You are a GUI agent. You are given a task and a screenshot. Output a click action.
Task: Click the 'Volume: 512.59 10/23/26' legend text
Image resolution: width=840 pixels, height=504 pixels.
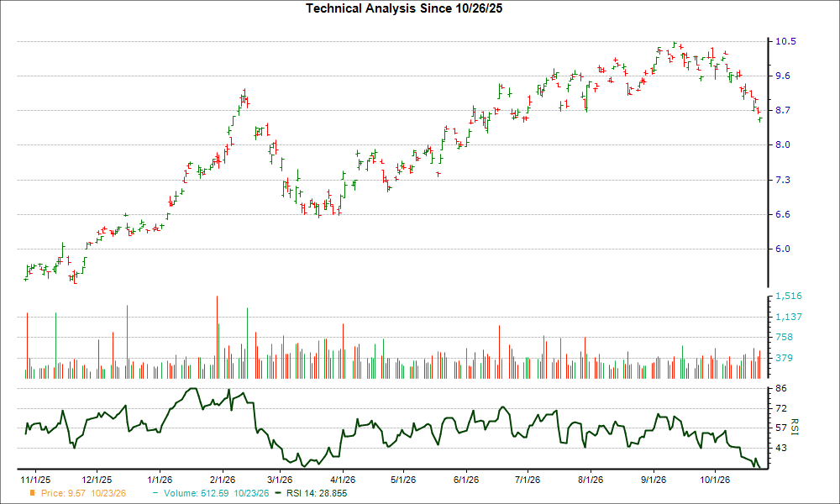(x=217, y=493)
